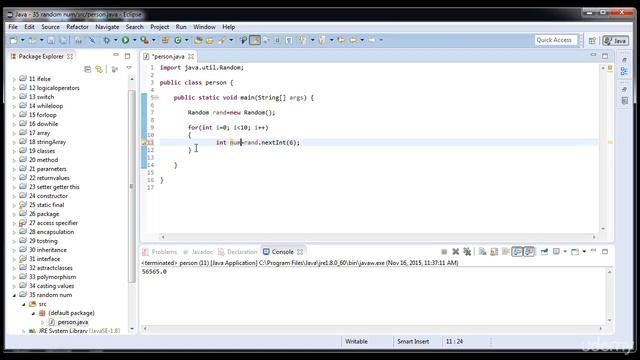Screen dimensions: 640x360
Task: Click the Back navigation arrow icon
Action: click(353, 40)
